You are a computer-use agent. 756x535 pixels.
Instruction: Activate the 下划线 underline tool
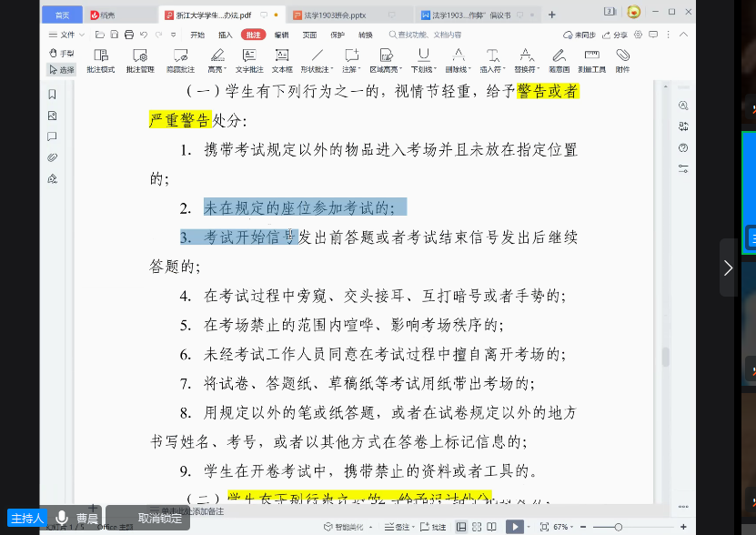423,61
